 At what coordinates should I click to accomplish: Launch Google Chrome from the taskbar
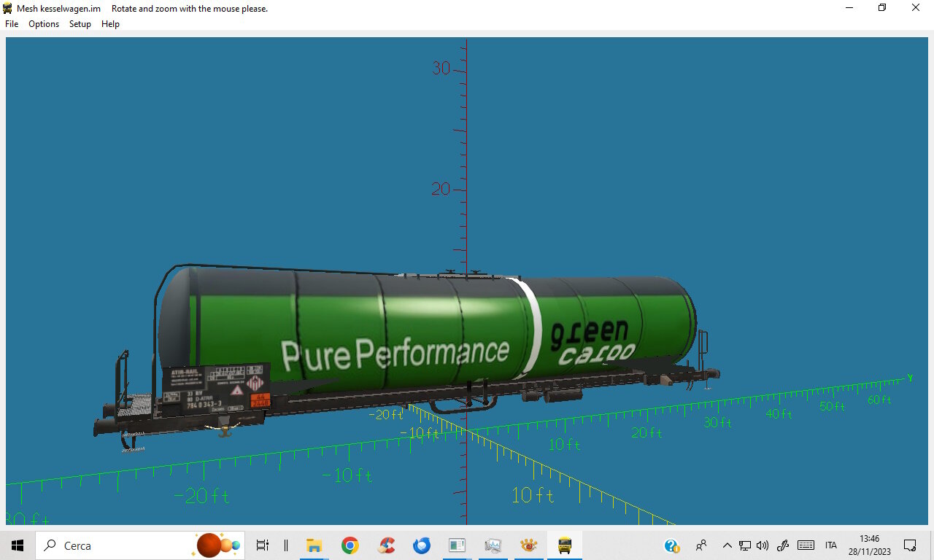350,545
